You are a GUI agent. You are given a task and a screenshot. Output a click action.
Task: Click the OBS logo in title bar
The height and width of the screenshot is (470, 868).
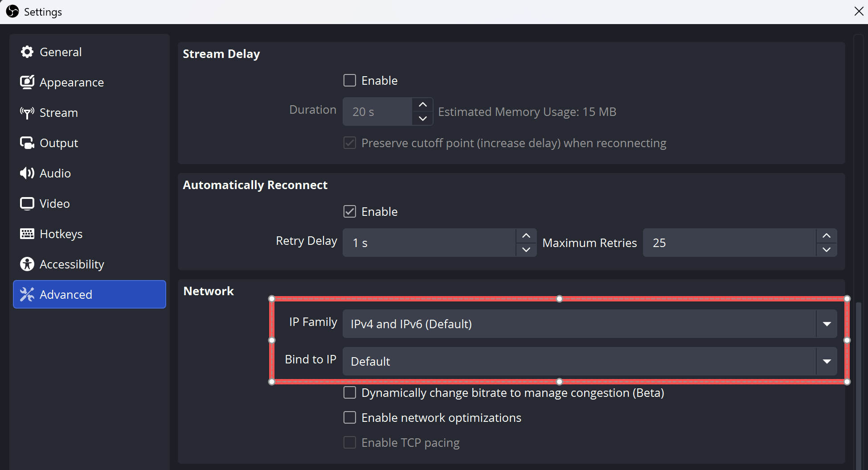coord(12,12)
